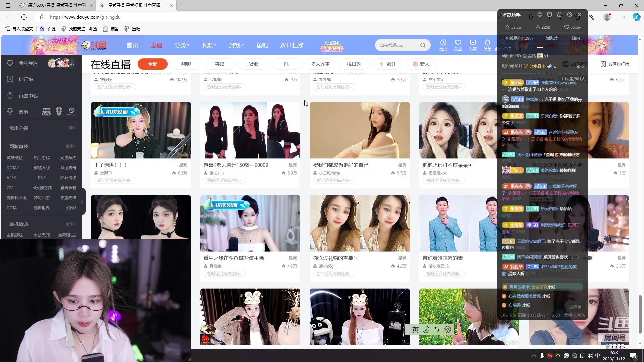
Task: Toggle IME 英 language mode button
Action: [x=416, y=329]
